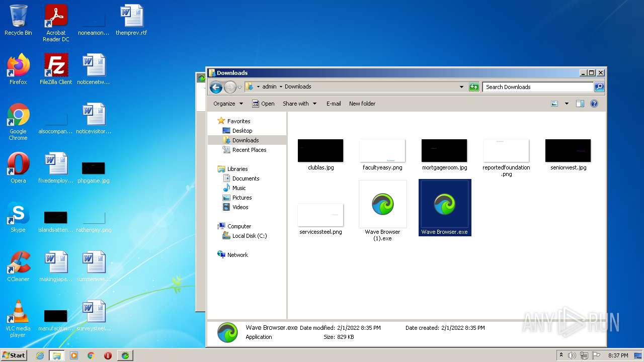Screen dimensions: 644x362
Task: Select Wave Browser (1).exe file
Action: pyautogui.click(x=382, y=211)
